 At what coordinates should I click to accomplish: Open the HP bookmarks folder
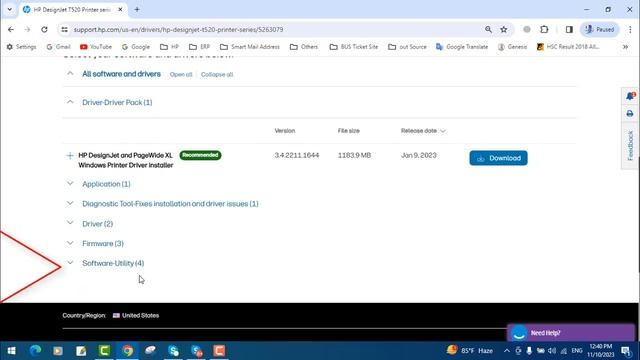[169, 47]
